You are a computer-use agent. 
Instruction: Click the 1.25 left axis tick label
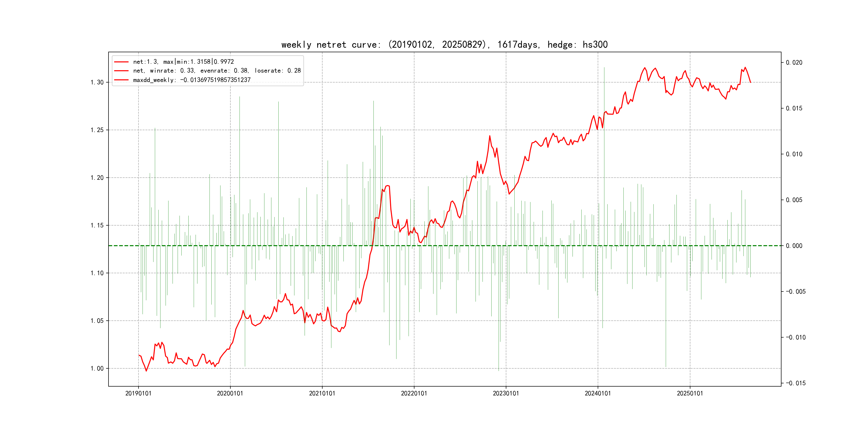coord(97,130)
